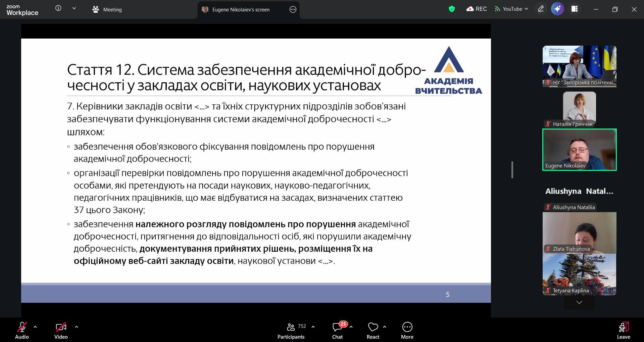
Task: Open YouTube livestream dropdown
Action: click(512, 9)
